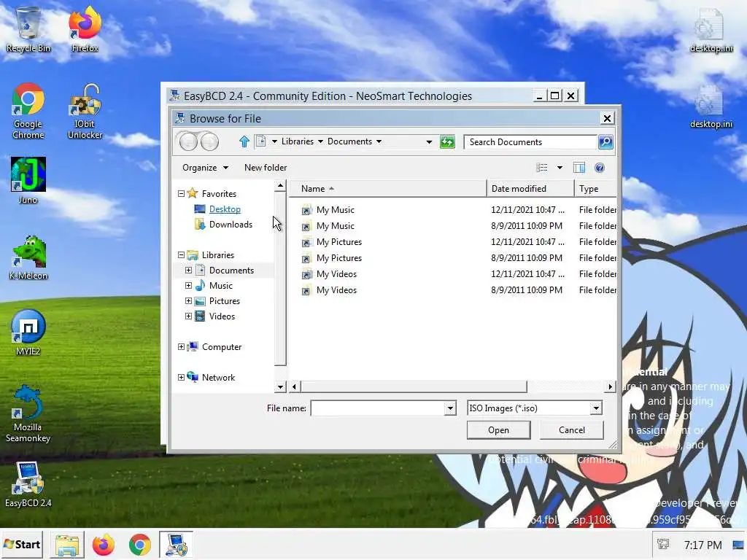The image size is (747, 560).
Task: Open K-Meleon browser desktop shortcut
Action: [x=28, y=257]
